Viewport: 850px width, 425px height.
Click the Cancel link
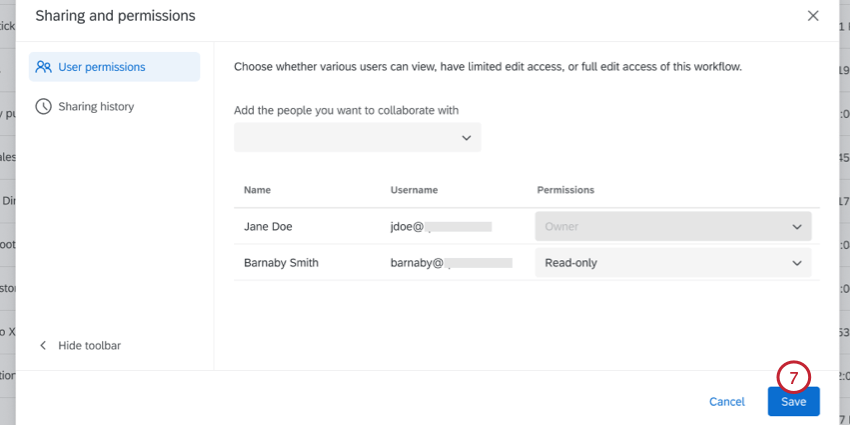point(727,401)
